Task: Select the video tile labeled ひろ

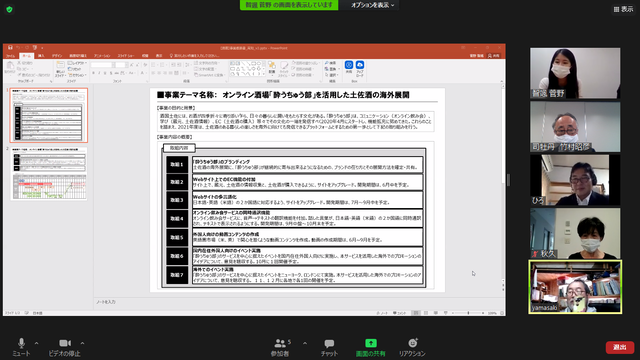Action: pos(575,180)
